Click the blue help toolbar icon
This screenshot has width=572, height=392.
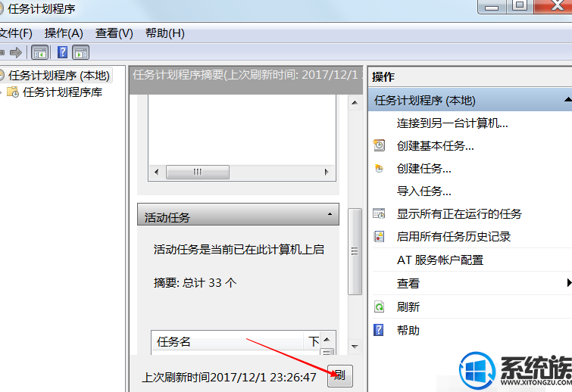point(62,52)
